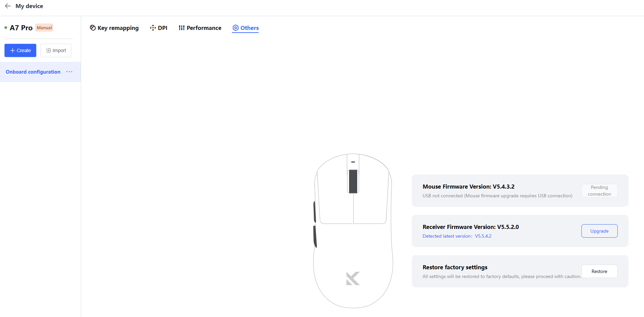Click the small DPI button above scroll wheel
Viewport: 644px width, 317px height.
pyautogui.click(x=353, y=162)
